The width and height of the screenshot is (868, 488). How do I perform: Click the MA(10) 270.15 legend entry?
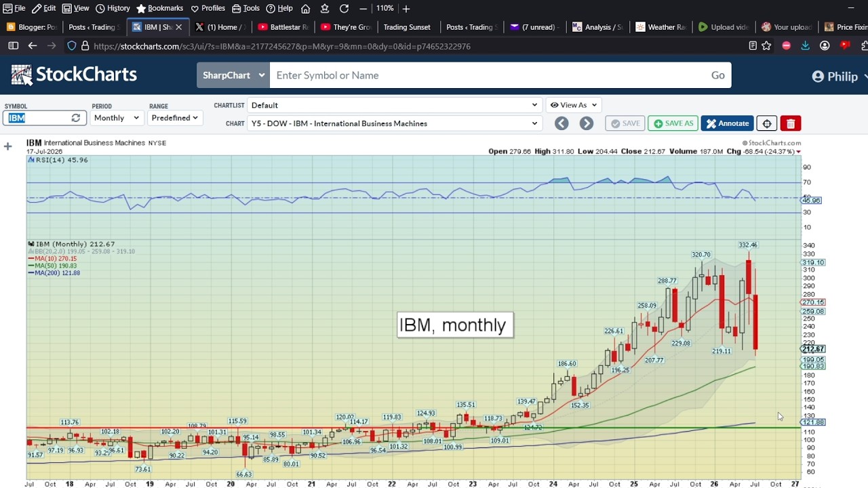53,258
